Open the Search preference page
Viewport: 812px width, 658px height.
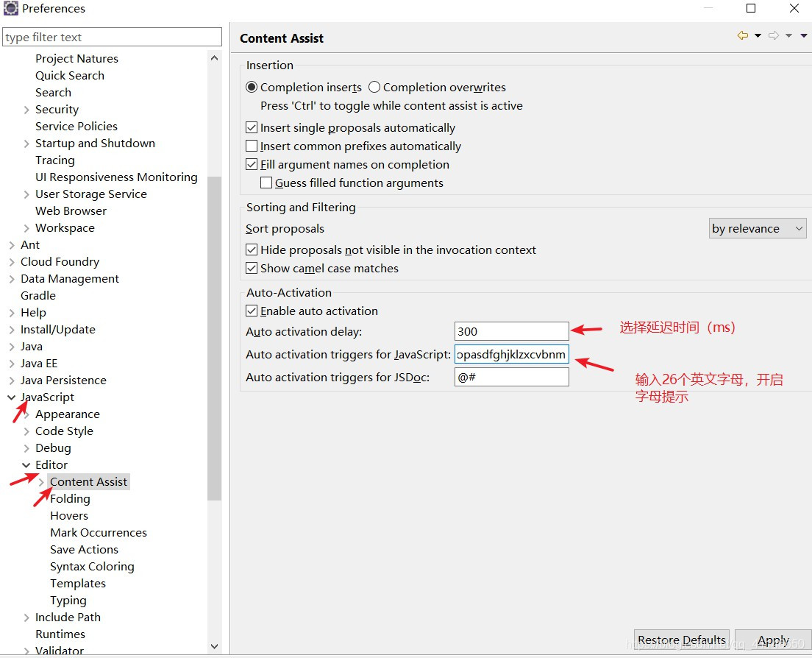tap(54, 92)
